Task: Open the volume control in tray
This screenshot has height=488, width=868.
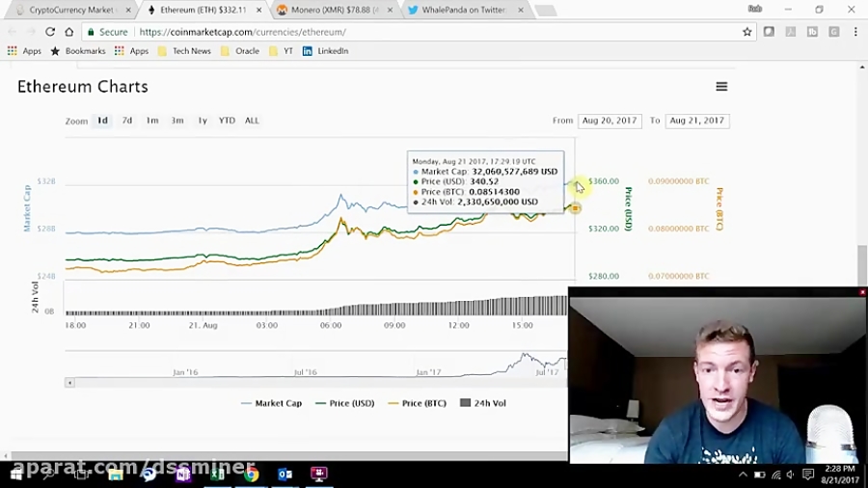Action: click(x=791, y=474)
